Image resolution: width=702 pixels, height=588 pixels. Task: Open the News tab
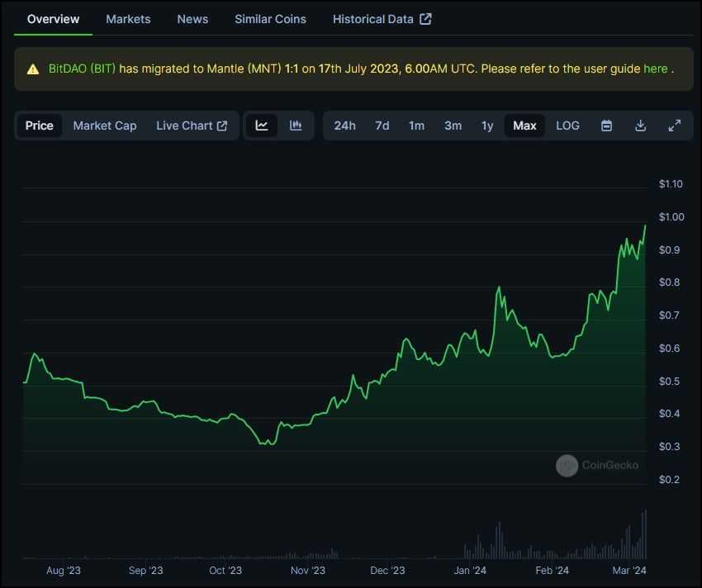pos(192,18)
